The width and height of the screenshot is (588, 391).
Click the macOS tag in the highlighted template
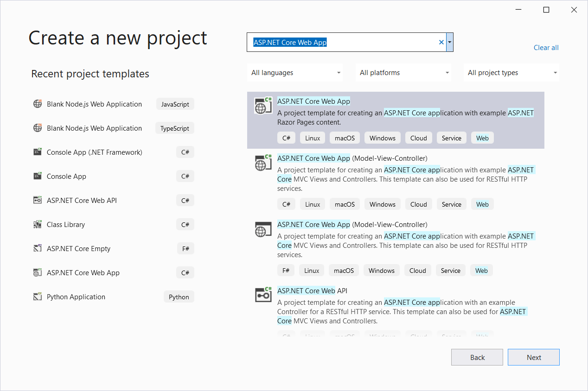click(x=345, y=138)
